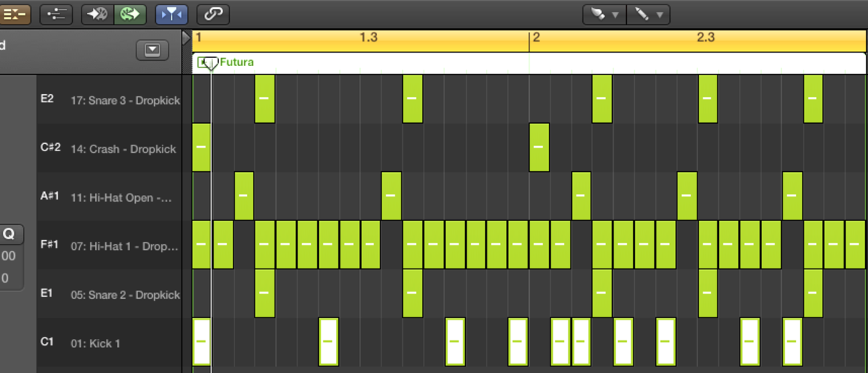868x373 pixels.
Task: Select the 17: Snare 3 - Dropkick row
Action: 108,99
